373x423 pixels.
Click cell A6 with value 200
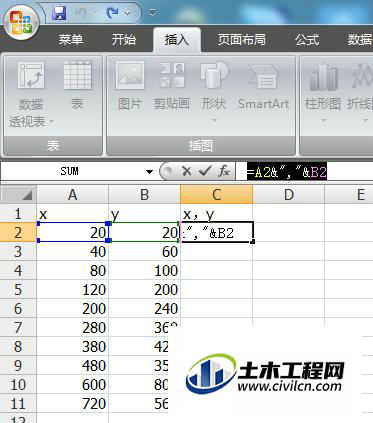[x=72, y=308]
